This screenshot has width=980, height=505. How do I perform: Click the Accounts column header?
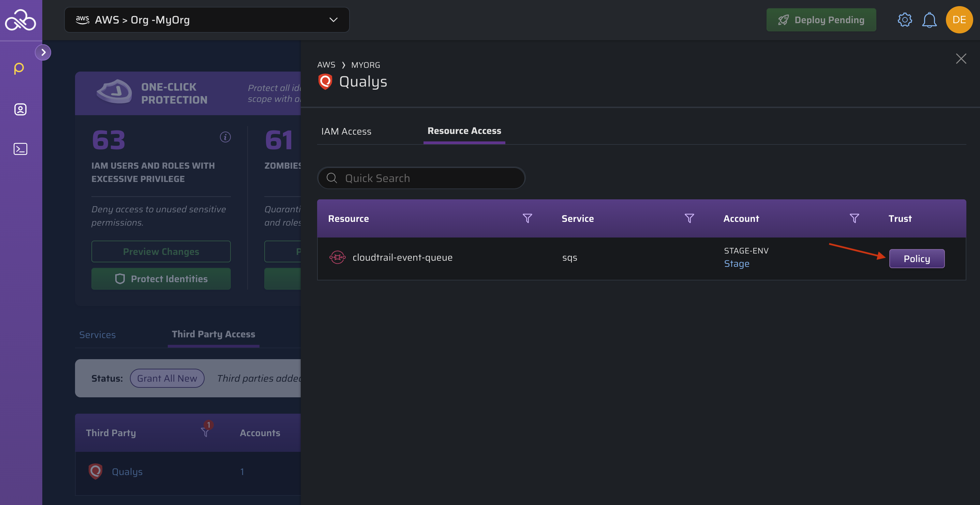260,433
